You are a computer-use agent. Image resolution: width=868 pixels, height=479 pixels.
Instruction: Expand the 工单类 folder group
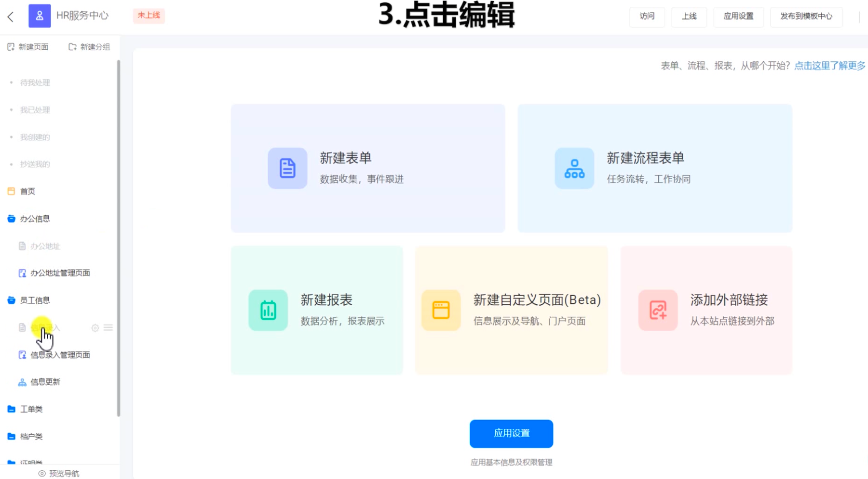pos(11,409)
